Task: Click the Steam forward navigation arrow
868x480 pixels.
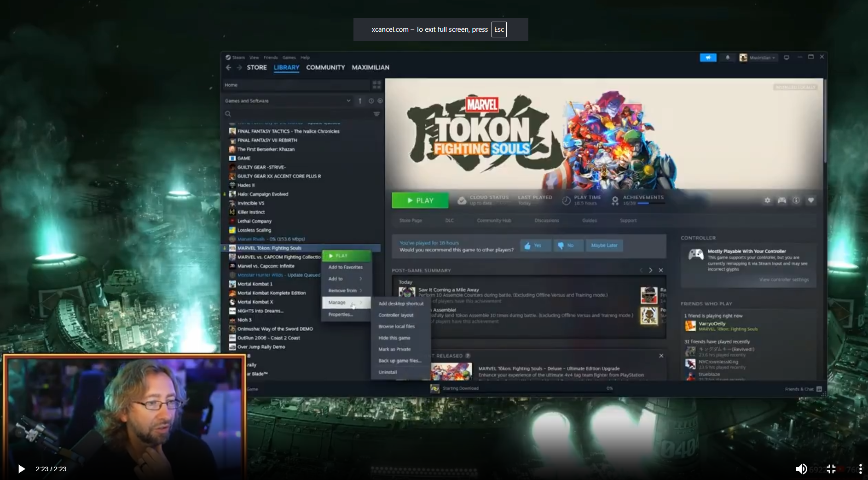Action: [x=239, y=67]
